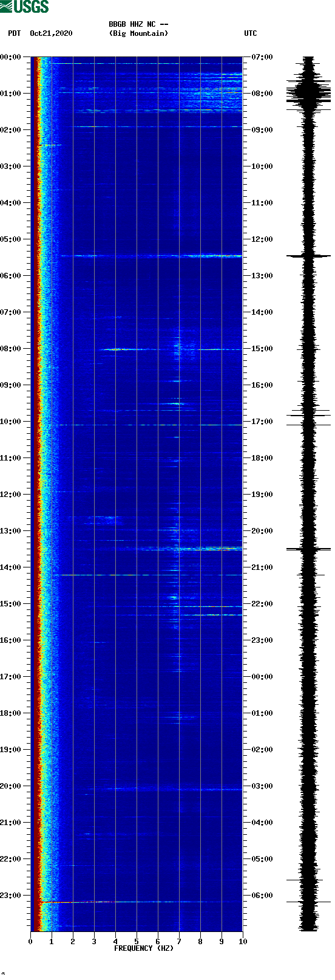Click the 22:00 PDT time label
The image size is (335, 980).
pos(11,859)
